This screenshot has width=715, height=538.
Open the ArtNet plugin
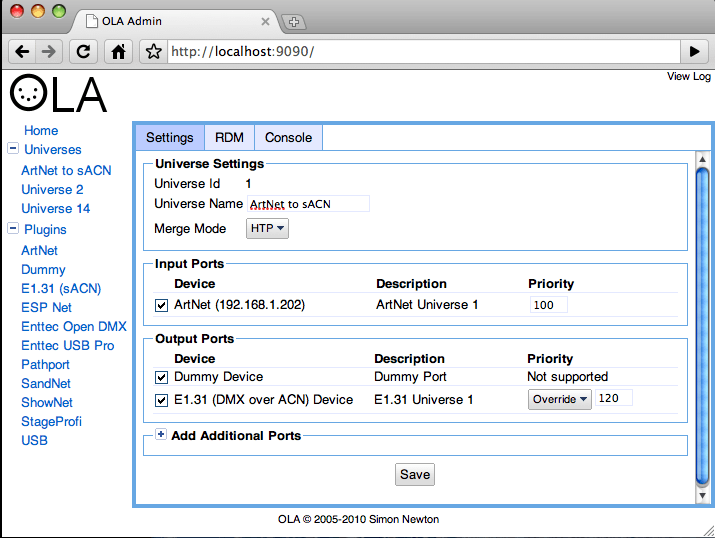[40, 250]
